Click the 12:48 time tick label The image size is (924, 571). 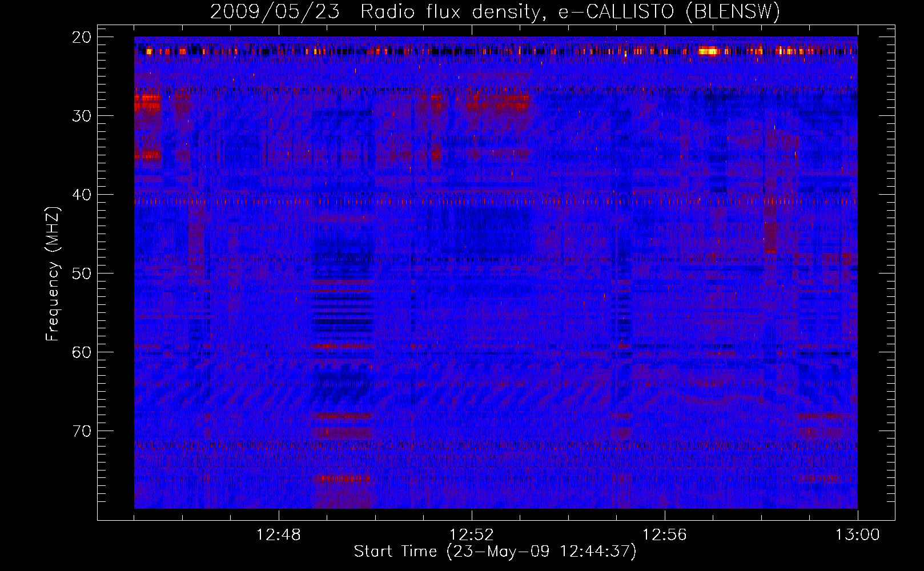pyautogui.click(x=279, y=535)
